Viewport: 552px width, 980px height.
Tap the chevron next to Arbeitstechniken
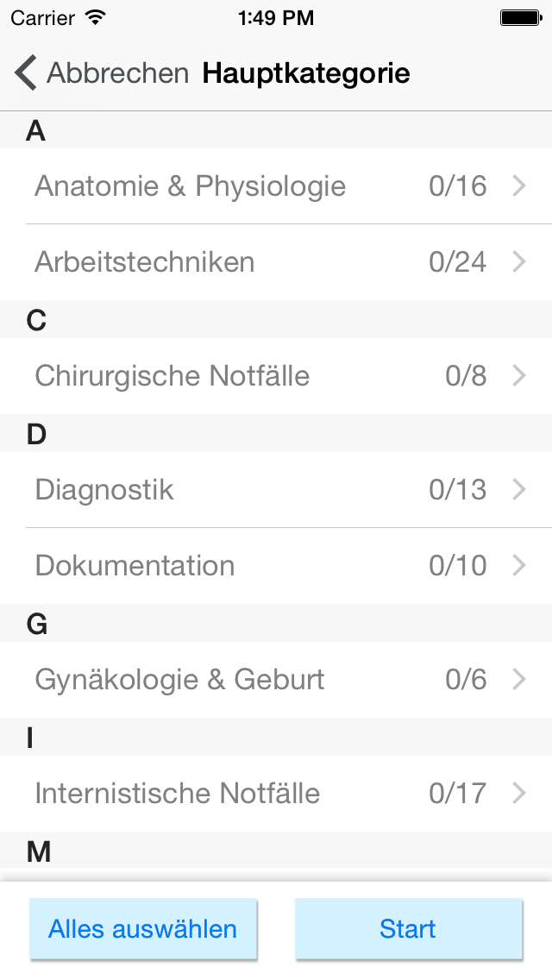pos(518,261)
